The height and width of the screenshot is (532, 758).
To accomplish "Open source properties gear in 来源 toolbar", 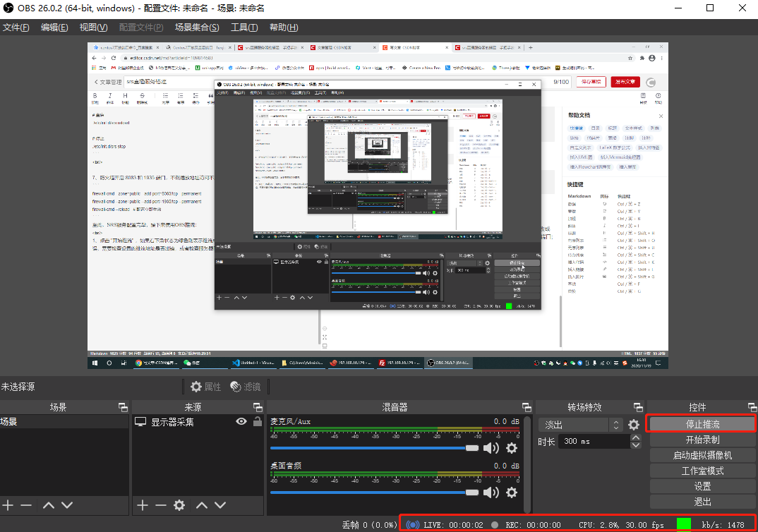I will [179, 505].
